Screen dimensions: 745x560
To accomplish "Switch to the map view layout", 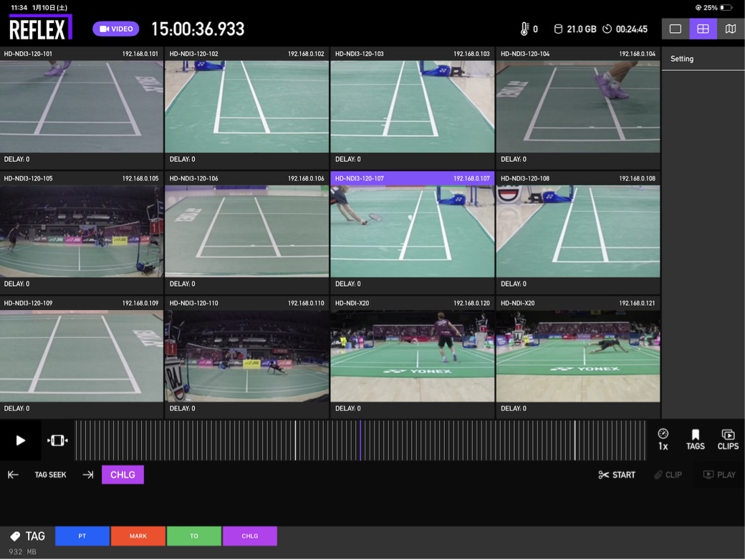I will pyautogui.click(x=730, y=29).
